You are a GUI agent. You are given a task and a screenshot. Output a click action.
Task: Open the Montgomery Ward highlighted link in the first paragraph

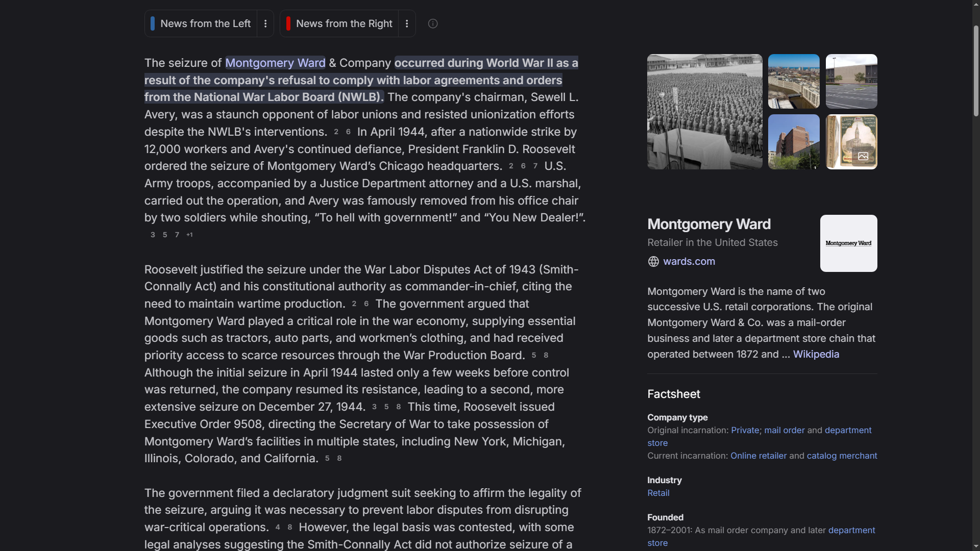(275, 63)
